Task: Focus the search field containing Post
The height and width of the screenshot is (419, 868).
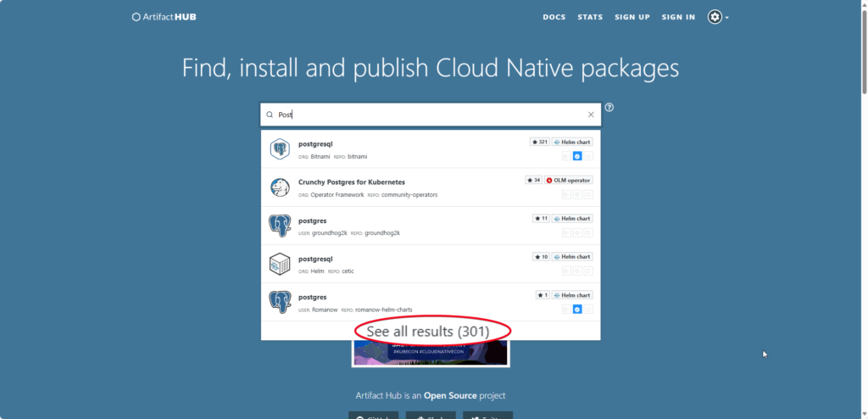Action: (x=430, y=115)
